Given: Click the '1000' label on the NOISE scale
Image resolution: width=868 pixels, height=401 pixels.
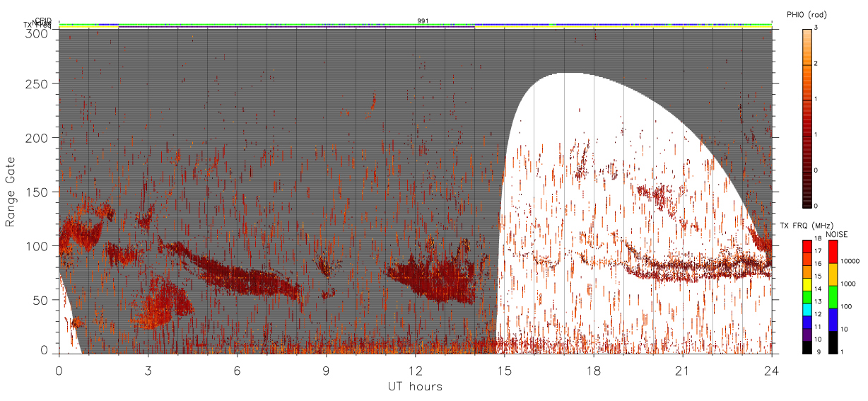Looking at the screenshot, I should pos(848,284).
